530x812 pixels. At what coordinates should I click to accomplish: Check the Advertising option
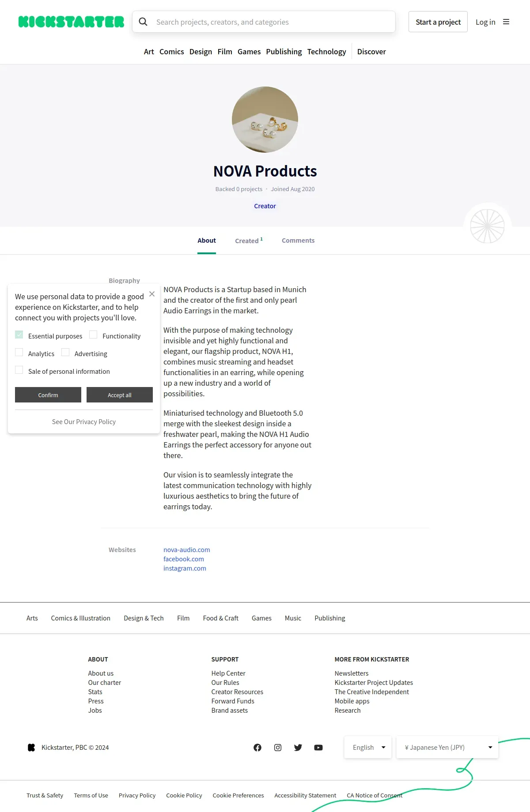pyautogui.click(x=65, y=353)
